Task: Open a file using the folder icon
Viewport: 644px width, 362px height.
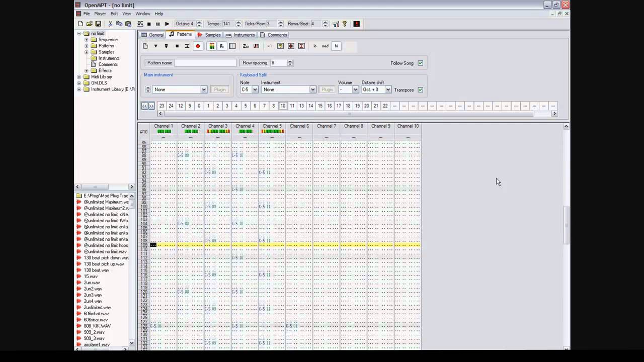Action: click(89, 24)
